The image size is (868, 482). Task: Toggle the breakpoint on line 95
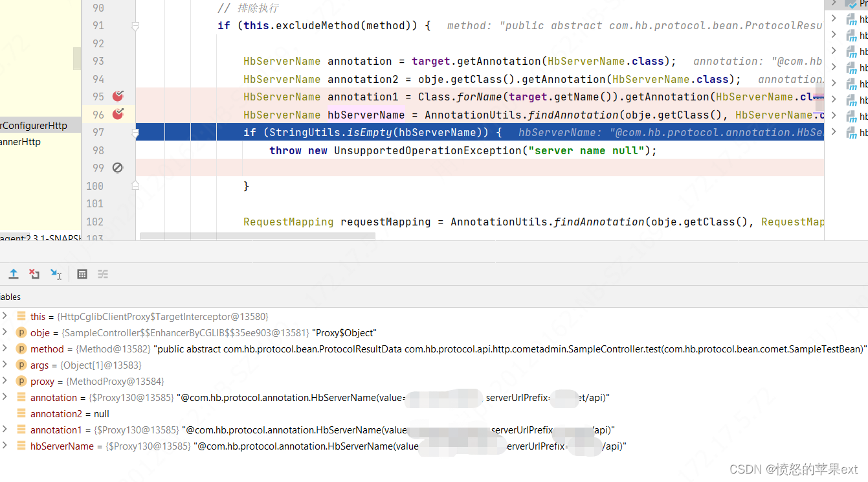coord(118,97)
